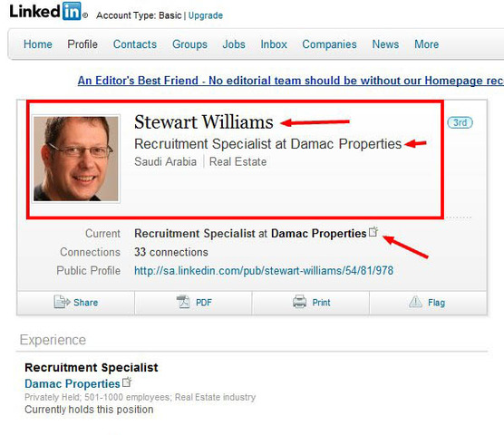Click company info icon beside Current position

pyautogui.click(x=373, y=232)
